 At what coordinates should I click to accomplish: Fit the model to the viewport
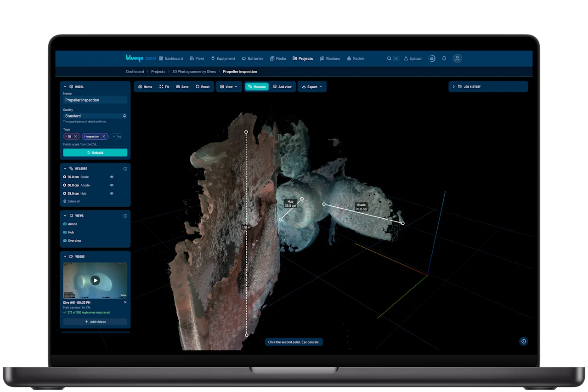pos(164,86)
